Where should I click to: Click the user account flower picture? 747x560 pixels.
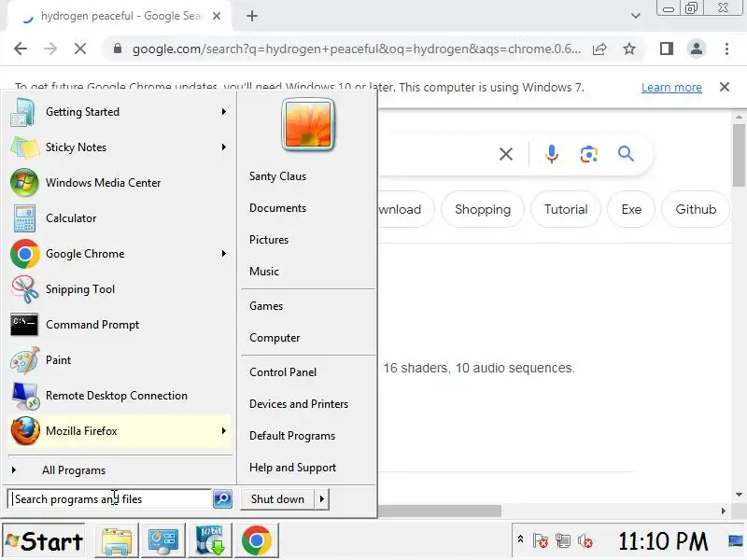308,125
